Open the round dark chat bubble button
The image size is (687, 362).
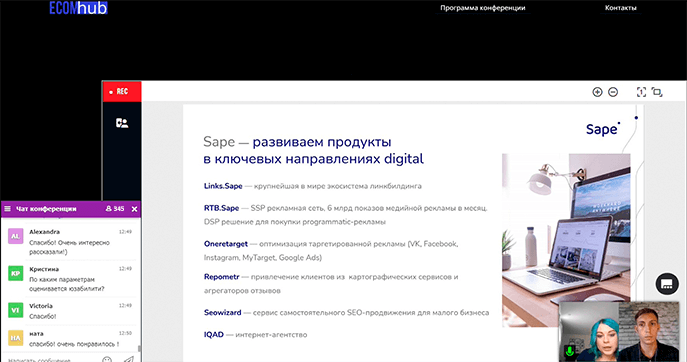667,284
